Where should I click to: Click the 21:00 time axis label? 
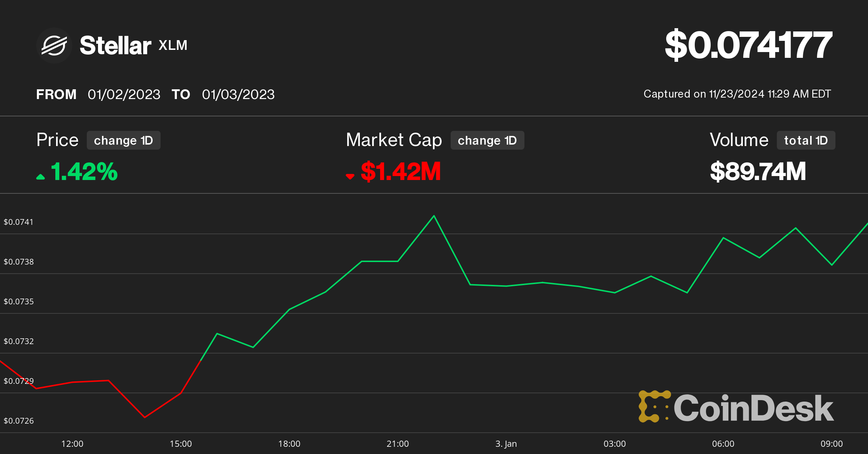click(398, 444)
